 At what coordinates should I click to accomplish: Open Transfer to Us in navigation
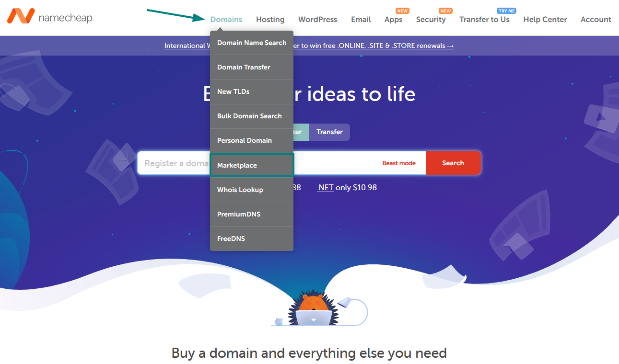[484, 20]
